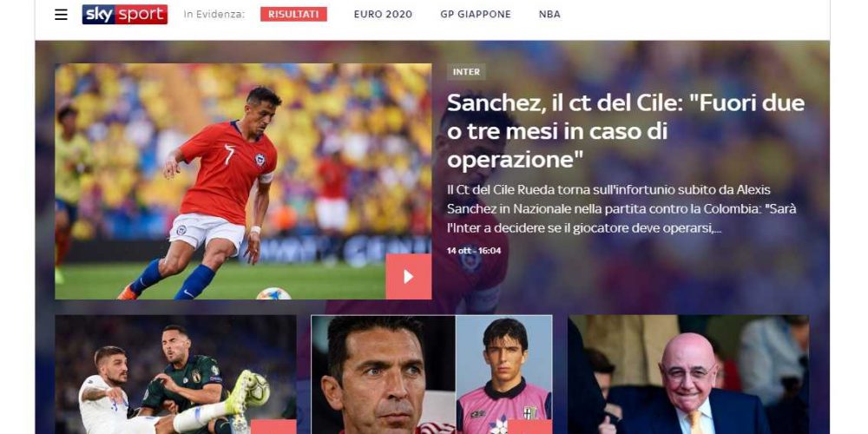Viewport: 868px width, 434px height.
Task: Open the NBA section link
Action: point(549,15)
